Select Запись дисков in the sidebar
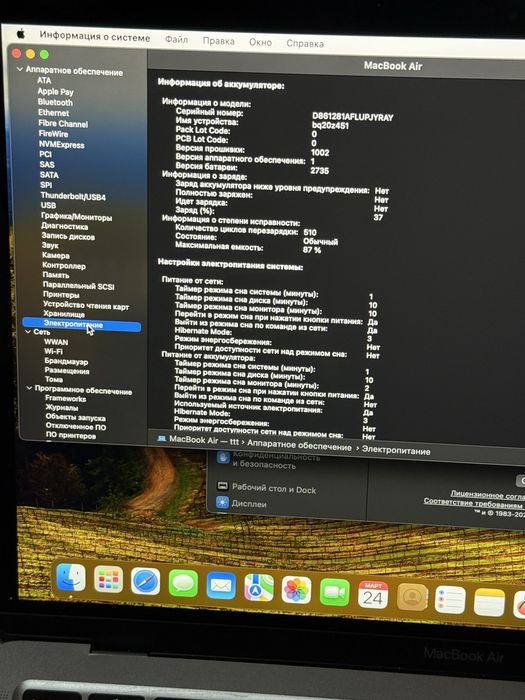This screenshot has height=700, width=525. click(68, 236)
